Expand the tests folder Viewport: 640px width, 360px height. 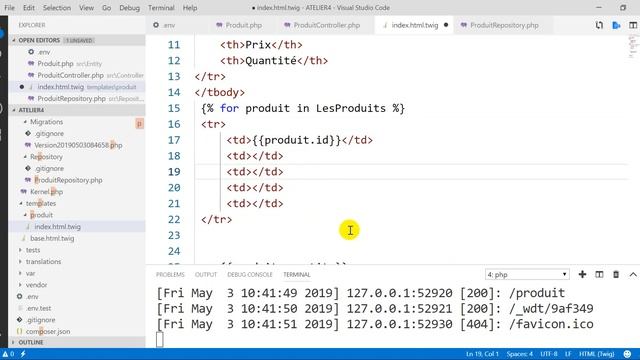(33, 250)
